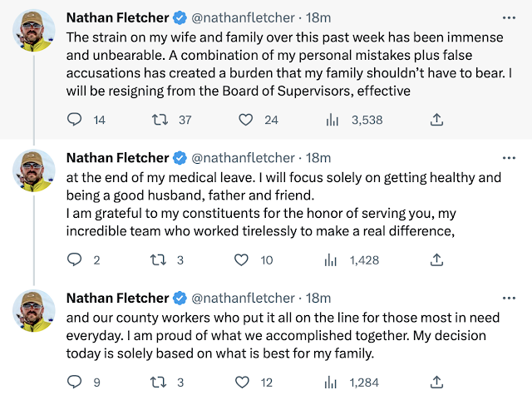Viewport: 532px width, 400px height.
Task: View analytics showing 3,538 views
Action: (x=332, y=120)
